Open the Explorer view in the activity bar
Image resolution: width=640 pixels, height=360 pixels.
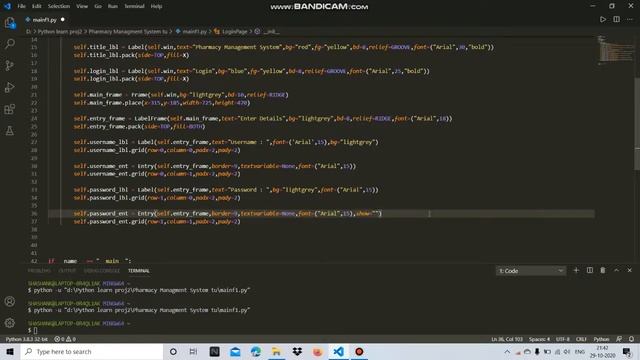click(10, 23)
